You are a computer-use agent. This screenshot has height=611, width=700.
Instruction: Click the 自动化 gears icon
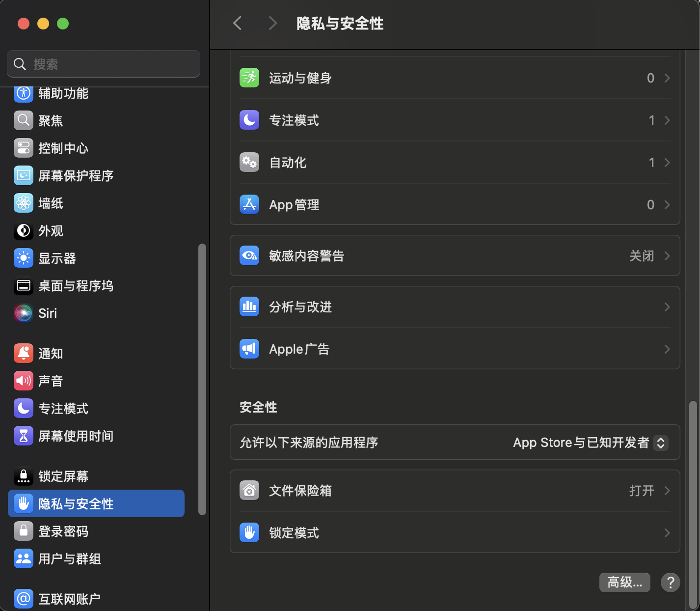click(249, 163)
